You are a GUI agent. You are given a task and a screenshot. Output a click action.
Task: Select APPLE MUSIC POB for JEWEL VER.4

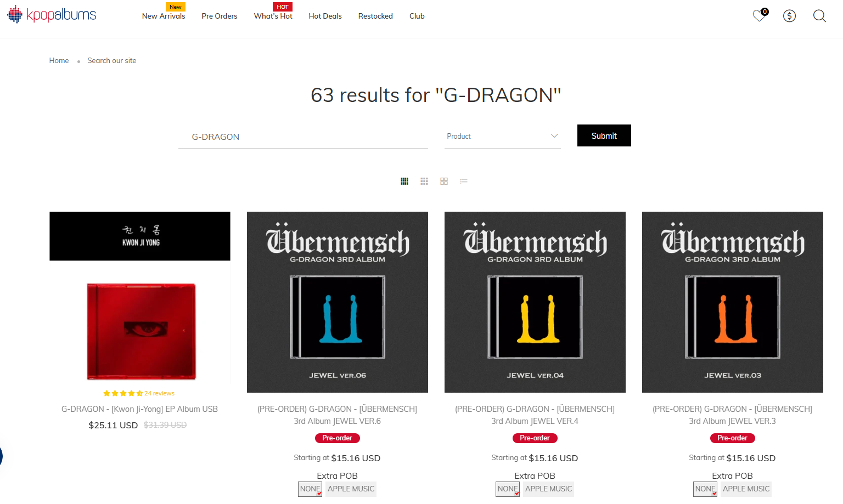click(x=548, y=489)
